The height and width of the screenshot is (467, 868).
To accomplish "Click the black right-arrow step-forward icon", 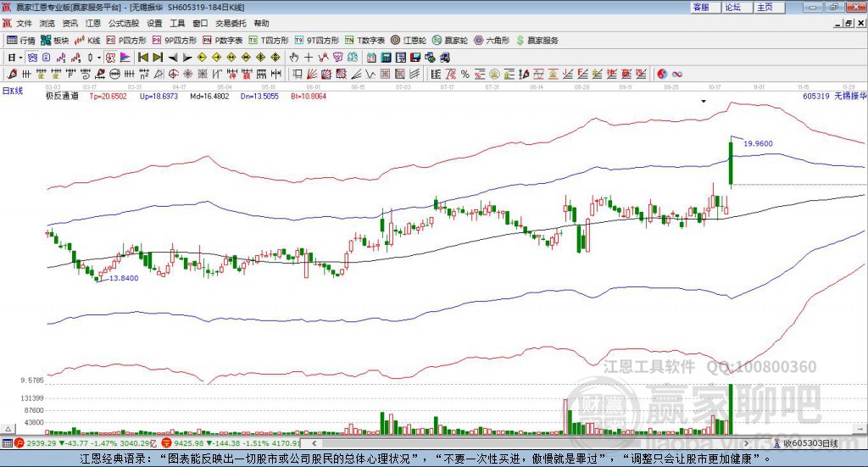I will [x=187, y=58].
